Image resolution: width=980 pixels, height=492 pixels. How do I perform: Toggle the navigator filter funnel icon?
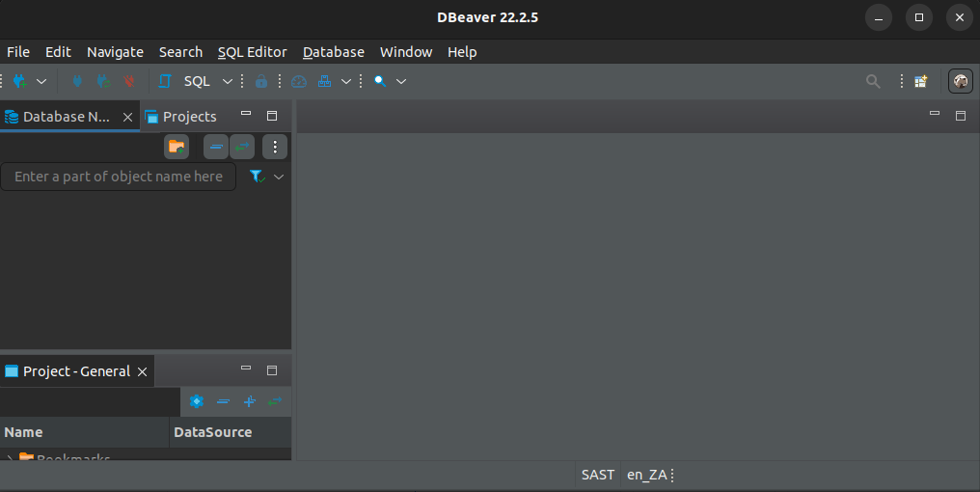pyautogui.click(x=257, y=177)
